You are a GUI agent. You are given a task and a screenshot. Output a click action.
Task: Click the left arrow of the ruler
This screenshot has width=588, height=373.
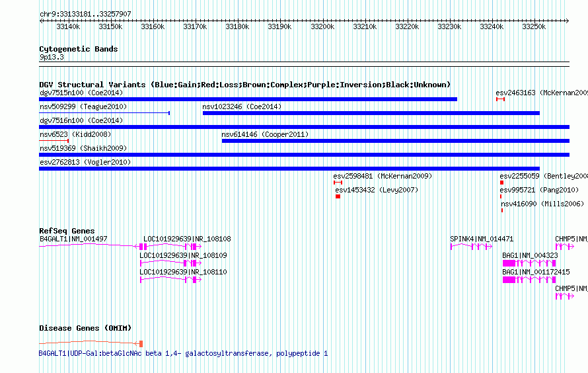click(41, 21)
